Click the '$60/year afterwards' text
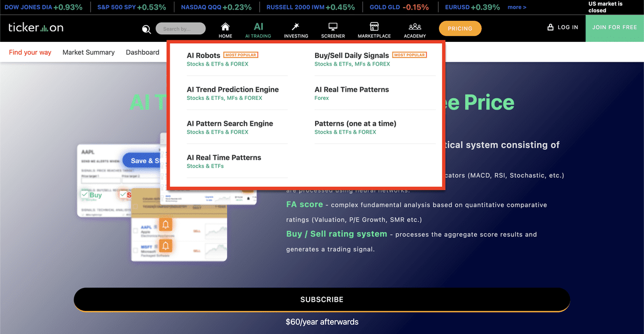Screen dimensions: 644x334 322,322
